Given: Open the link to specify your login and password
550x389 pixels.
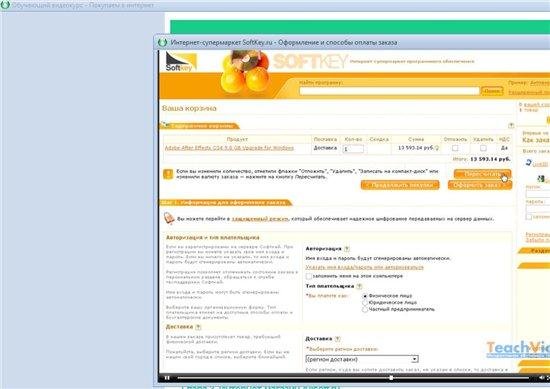Looking at the screenshot, I should coord(364,267).
